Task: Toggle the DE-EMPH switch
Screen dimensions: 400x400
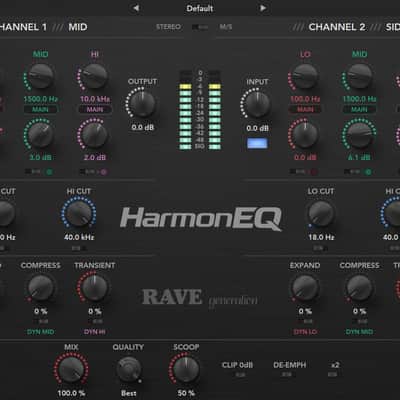Action: (286, 375)
